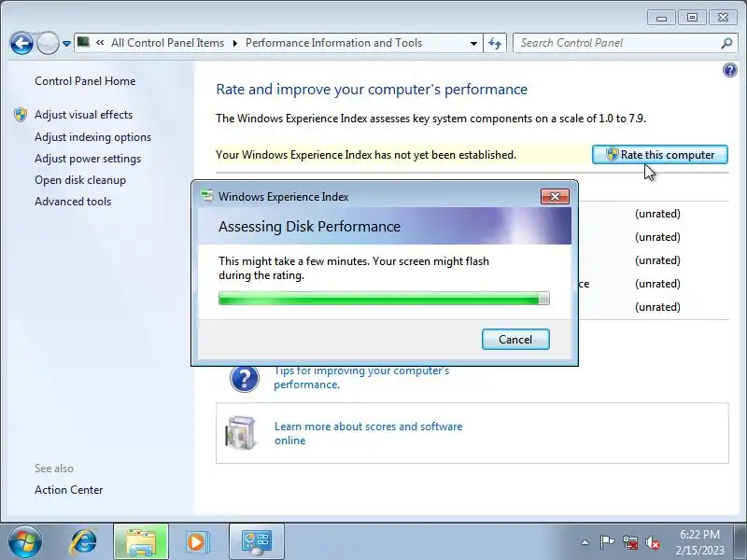Go back using the blue Back arrow
The width and height of the screenshot is (747, 560).
point(21,43)
